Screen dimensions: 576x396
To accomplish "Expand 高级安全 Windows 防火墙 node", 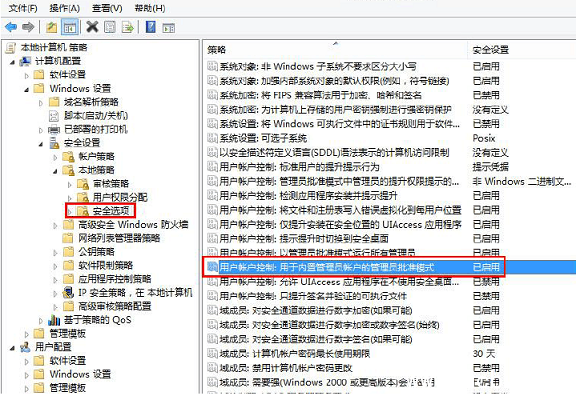I will click(x=55, y=225).
